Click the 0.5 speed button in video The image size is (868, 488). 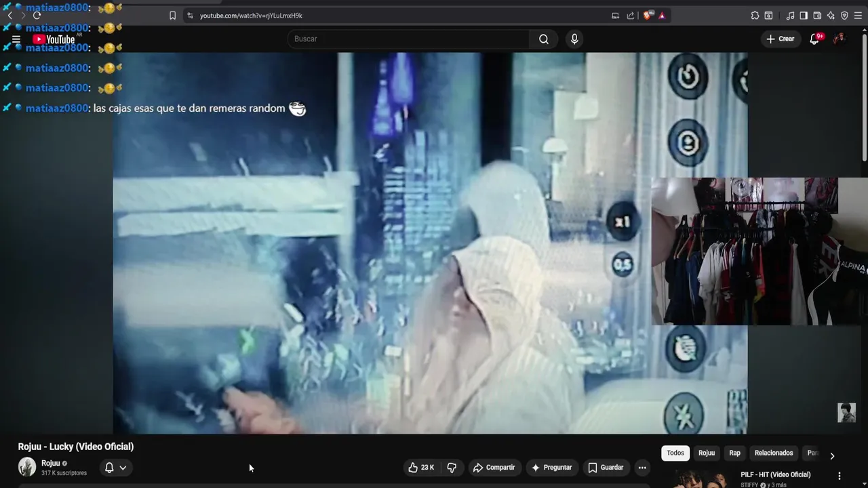(622, 264)
